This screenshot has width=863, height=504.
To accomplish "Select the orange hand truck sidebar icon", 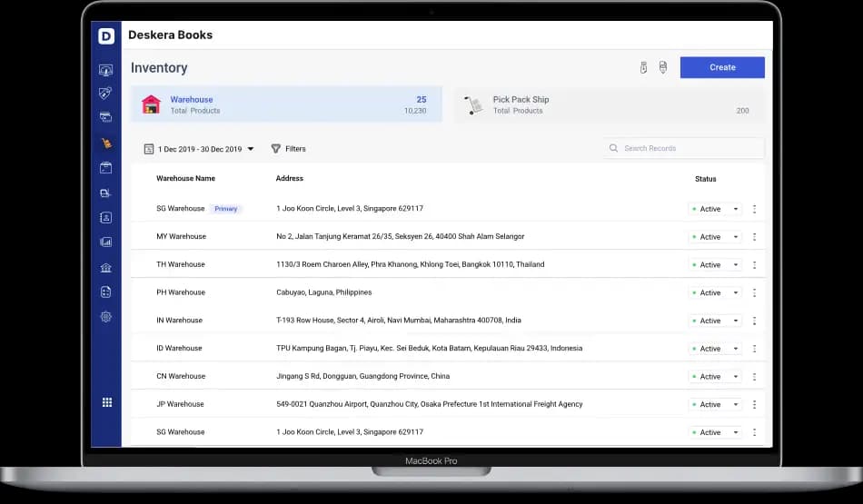I will [106, 143].
